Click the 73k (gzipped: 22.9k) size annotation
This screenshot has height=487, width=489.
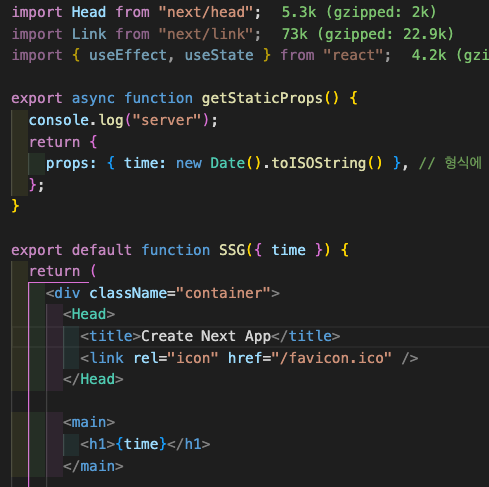coord(368,34)
